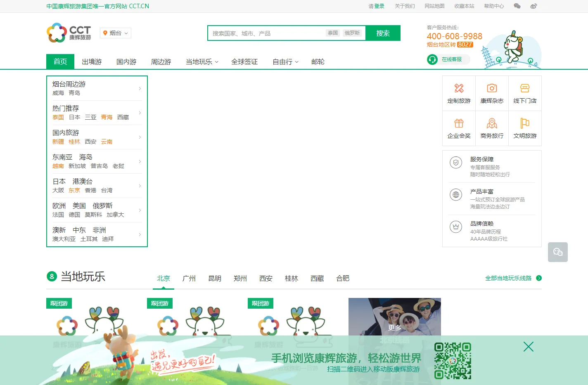
Task: Select the 北京 destination tab
Action: [x=164, y=279]
